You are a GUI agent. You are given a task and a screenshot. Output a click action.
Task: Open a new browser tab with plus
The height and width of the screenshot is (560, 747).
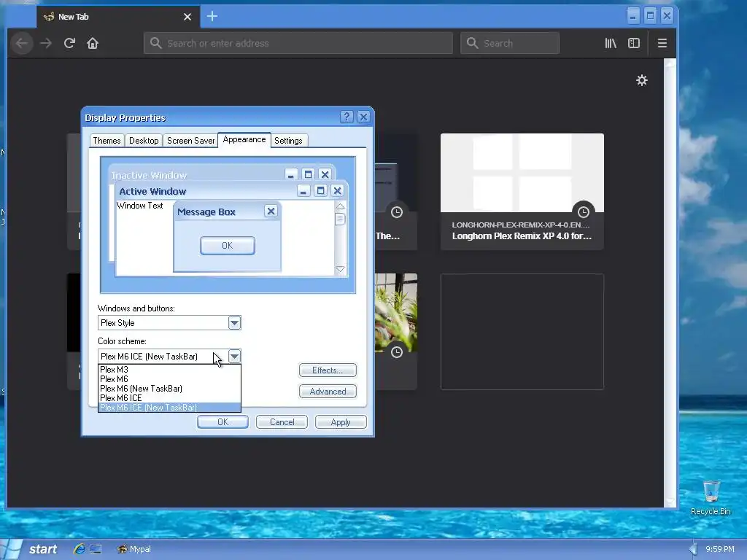click(x=212, y=17)
